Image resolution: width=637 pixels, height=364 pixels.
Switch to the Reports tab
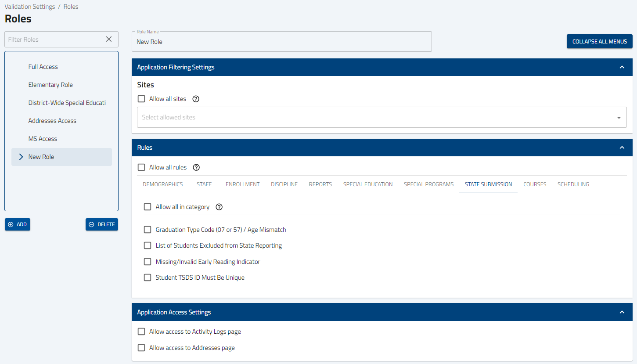[320, 184]
